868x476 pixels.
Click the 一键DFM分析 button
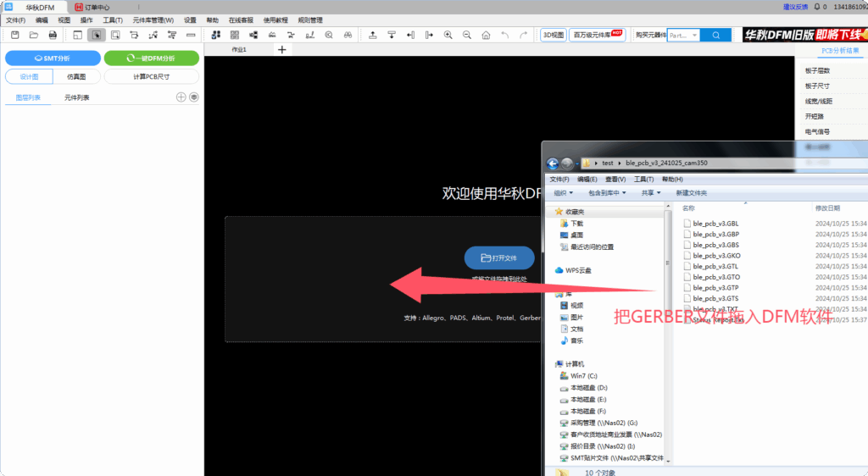point(152,58)
